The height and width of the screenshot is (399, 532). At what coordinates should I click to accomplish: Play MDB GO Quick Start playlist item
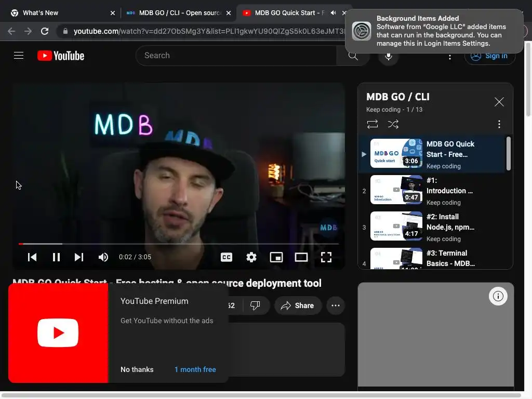[432, 154]
